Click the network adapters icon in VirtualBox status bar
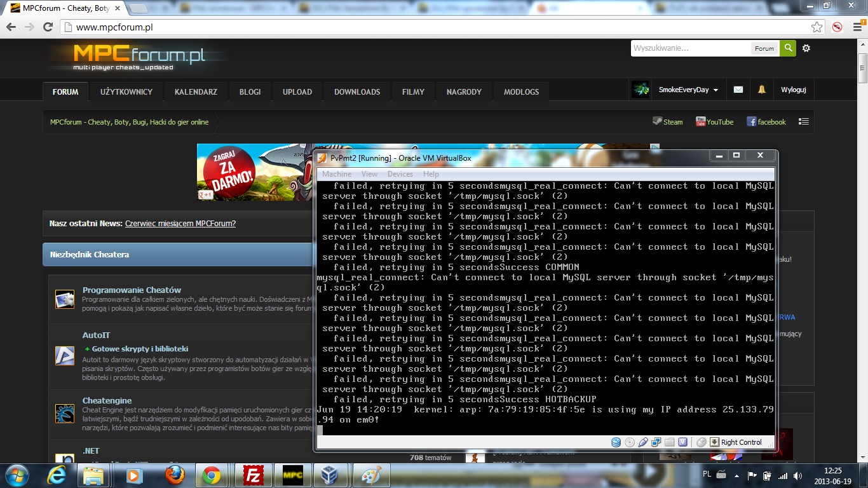 tap(656, 442)
